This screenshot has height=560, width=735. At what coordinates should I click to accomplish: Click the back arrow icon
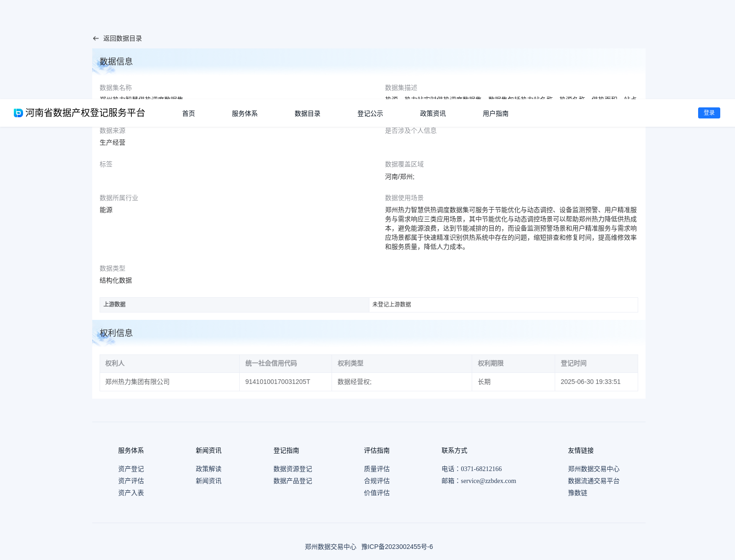pyautogui.click(x=96, y=39)
